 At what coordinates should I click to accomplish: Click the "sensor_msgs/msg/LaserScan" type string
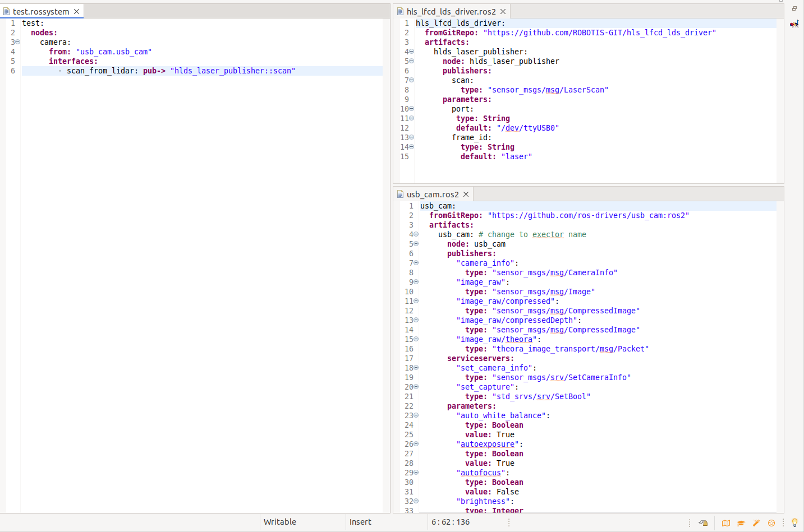548,90
